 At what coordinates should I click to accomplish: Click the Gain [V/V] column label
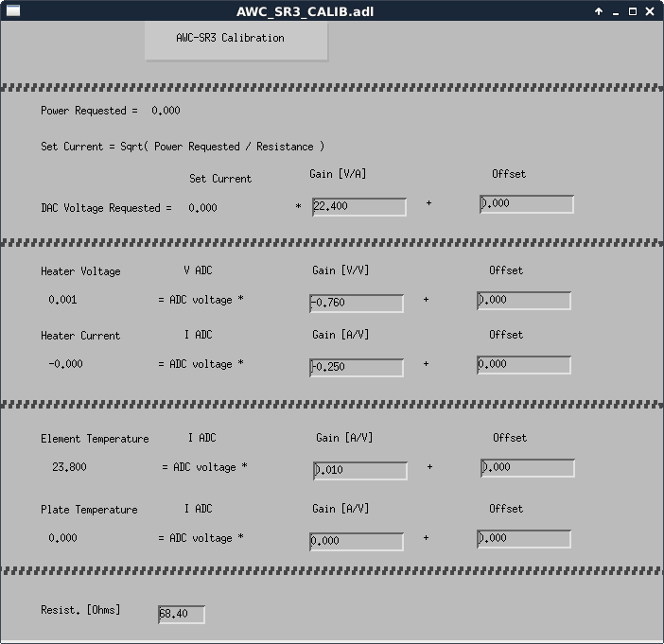341,270
